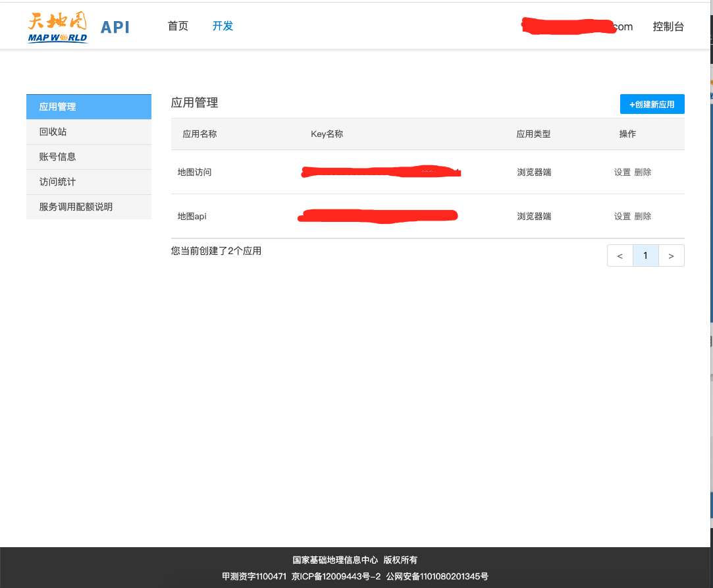Open the 公网安备1101080201345号 footer link
The height and width of the screenshot is (588, 713).
pyautogui.click(x=437, y=577)
